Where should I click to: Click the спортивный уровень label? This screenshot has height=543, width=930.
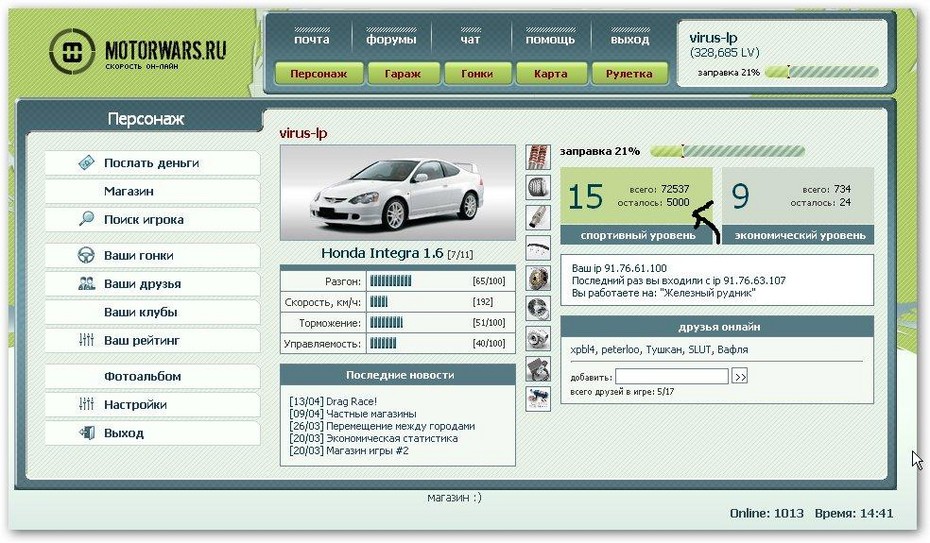[638, 235]
